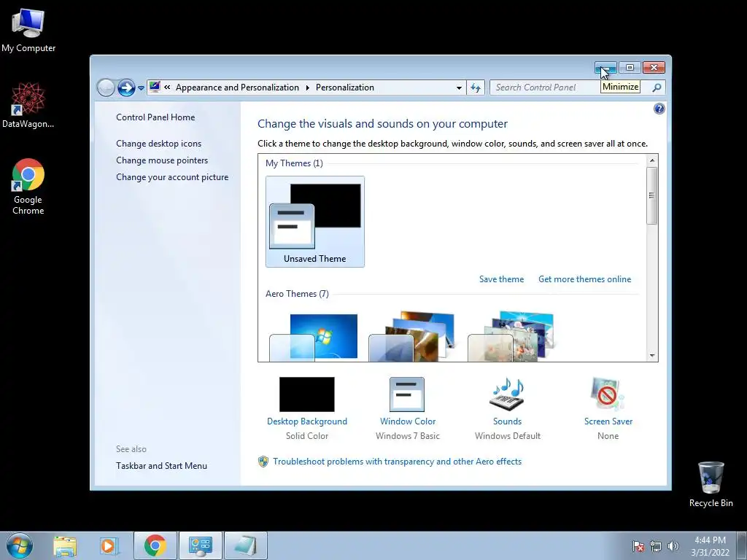
Task: Open Troubleshoot transparency and Aero effects
Action: (x=397, y=461)
